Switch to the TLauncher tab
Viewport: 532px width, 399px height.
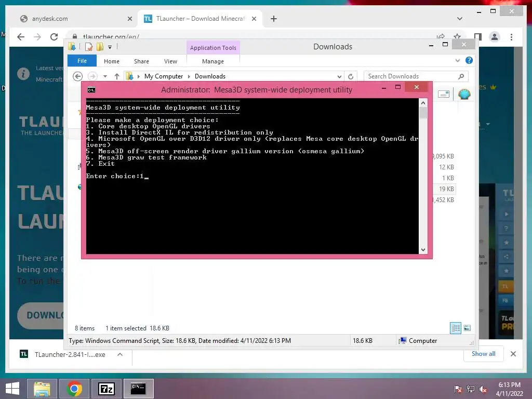200,19
